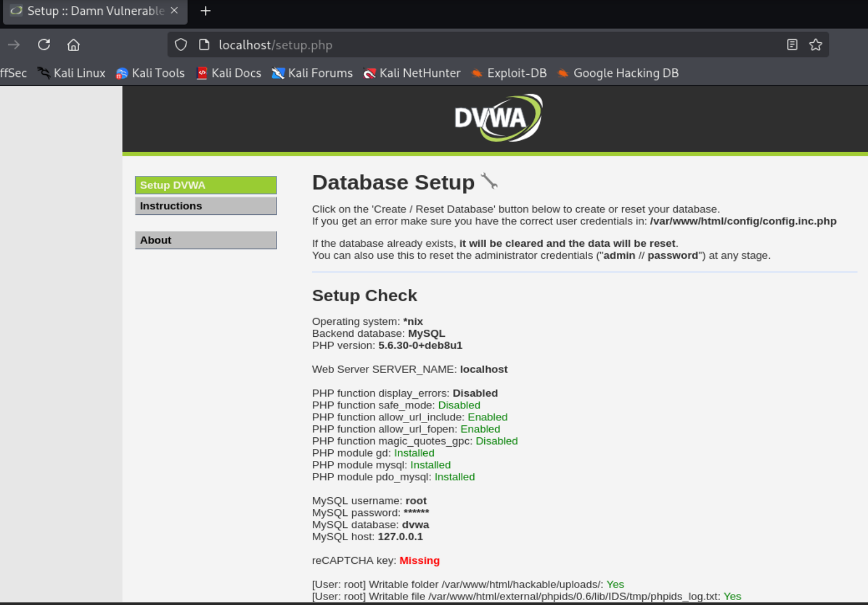This screenshot has width=868, height=605.
Task: Click the PHP version 5.6.30-0+deb8u1 value
Action: [420, 346]
